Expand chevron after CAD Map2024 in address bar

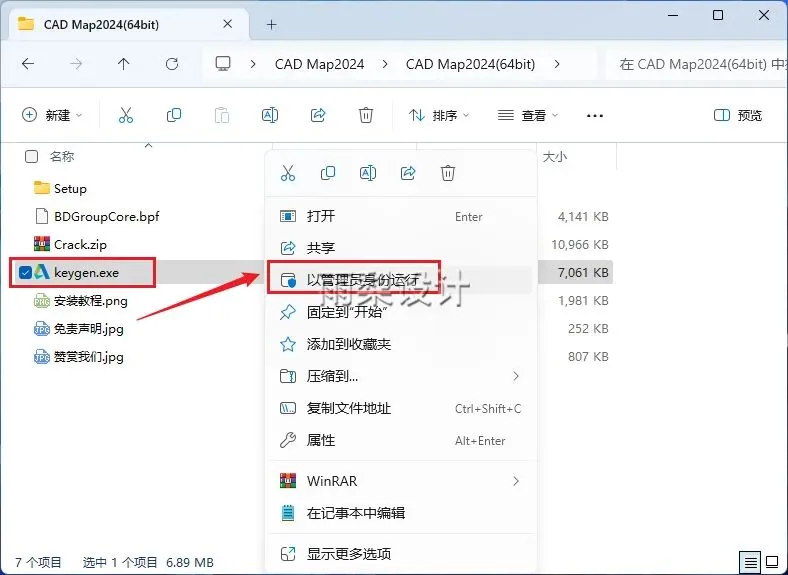[385, 64]
